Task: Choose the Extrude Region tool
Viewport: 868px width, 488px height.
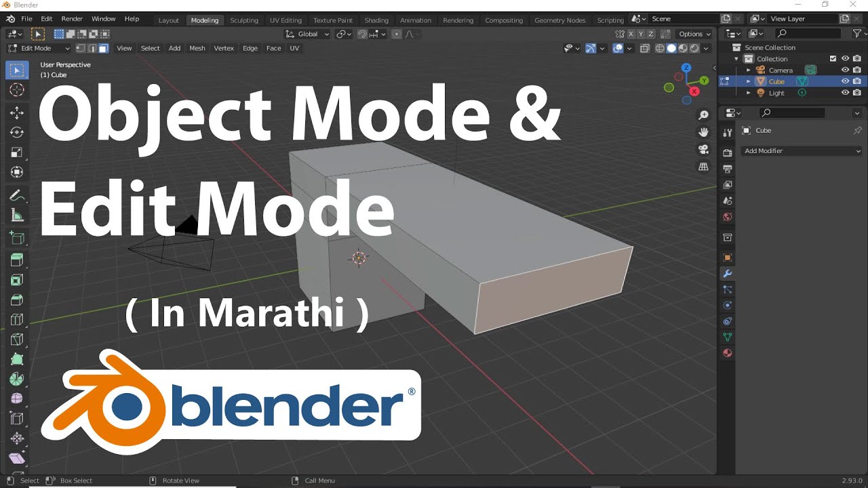Action: (x=17, y=259)
